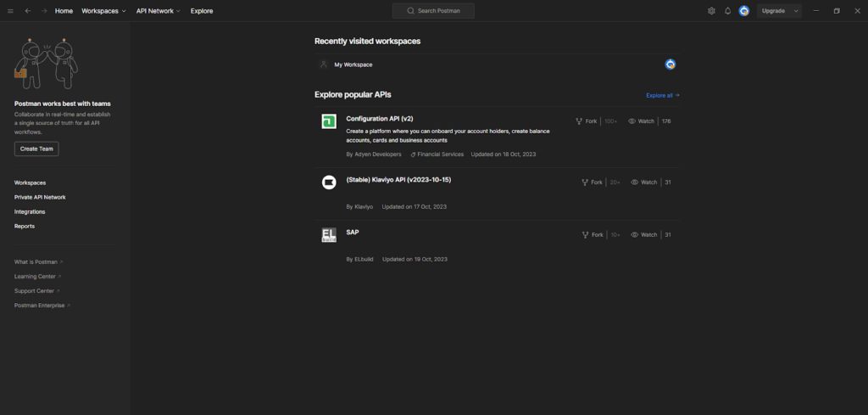Click the Adyen Configuration API logo

[x=329, y=121]
